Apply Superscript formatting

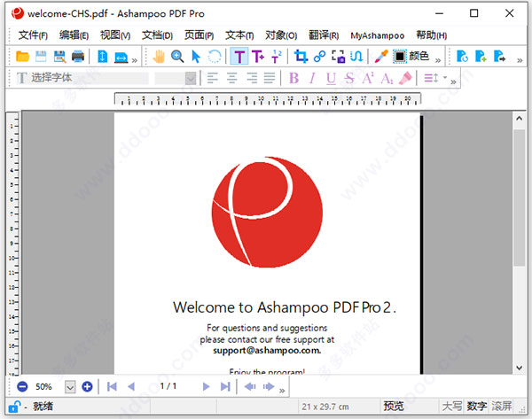pos(368,78)
